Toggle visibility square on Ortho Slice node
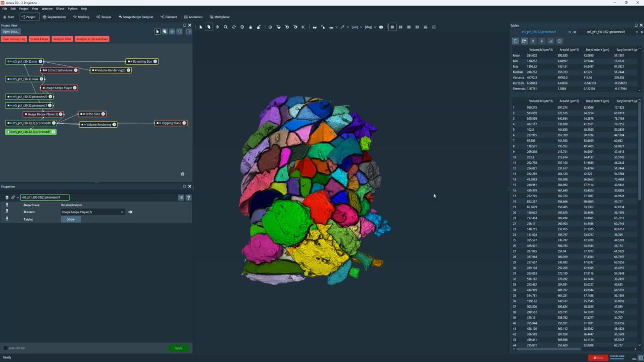644x362 pixels. [82, 114]
